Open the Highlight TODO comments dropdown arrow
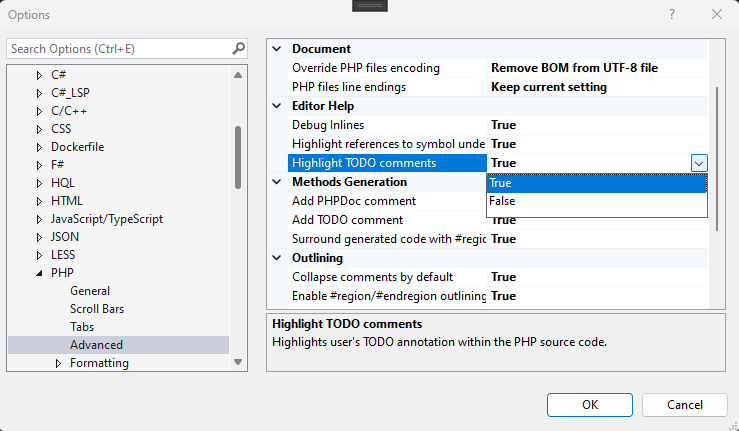Screen dimensions: 739x431 coord(698,163)
